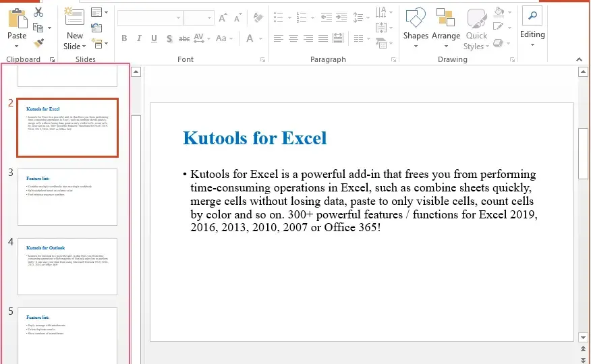Screen dimensions: 591x364
Task: Click the Shape Fill bucket icon
Action: [499, 12]
